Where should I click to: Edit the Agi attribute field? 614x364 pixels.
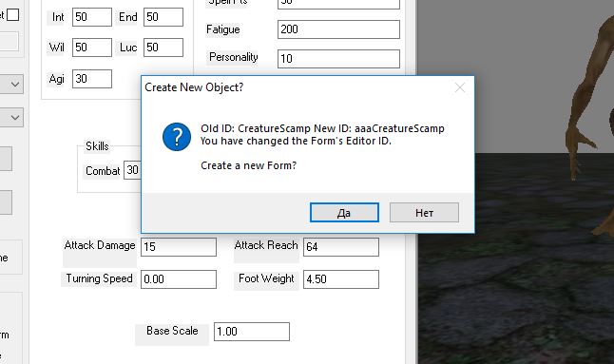92,79
